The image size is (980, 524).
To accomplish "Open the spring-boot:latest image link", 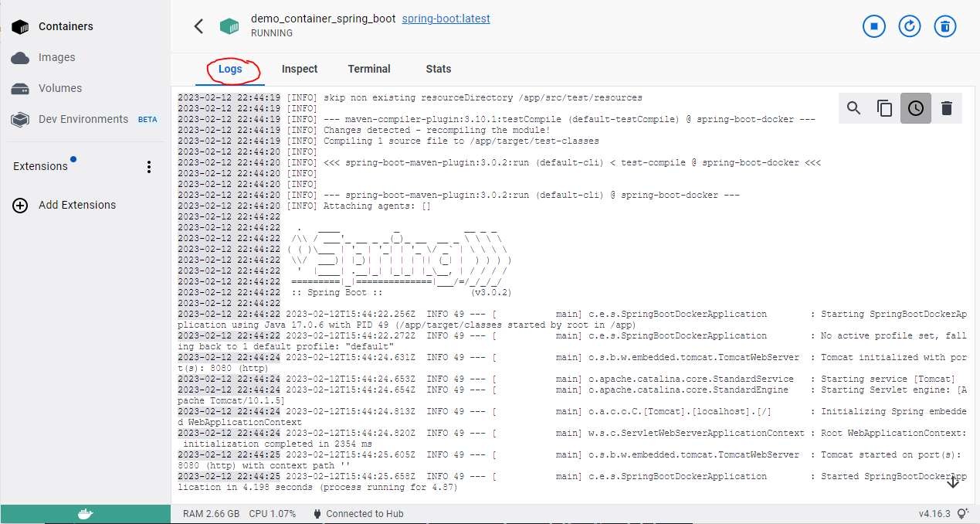I will pos(446,19).
